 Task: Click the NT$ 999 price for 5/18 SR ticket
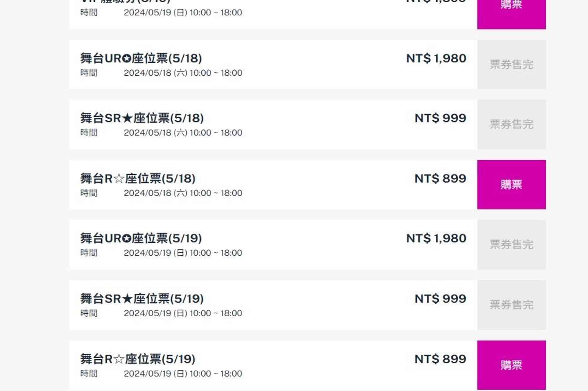pos(440,118)
